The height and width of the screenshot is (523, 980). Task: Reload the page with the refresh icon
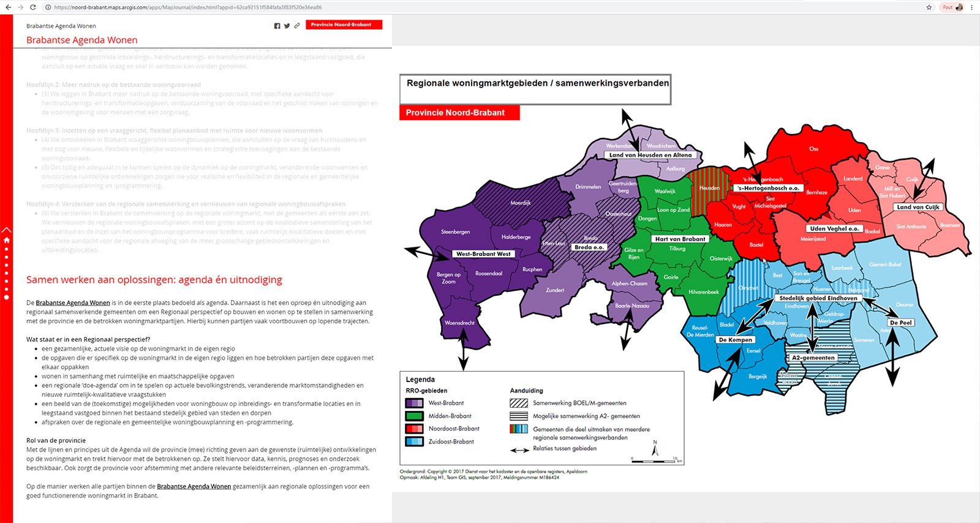click(x=33, y=7)
